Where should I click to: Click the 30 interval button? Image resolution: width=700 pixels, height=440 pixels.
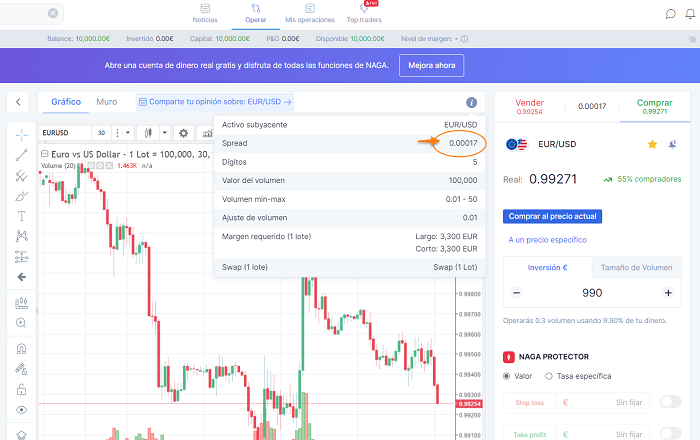coord(101,133)
